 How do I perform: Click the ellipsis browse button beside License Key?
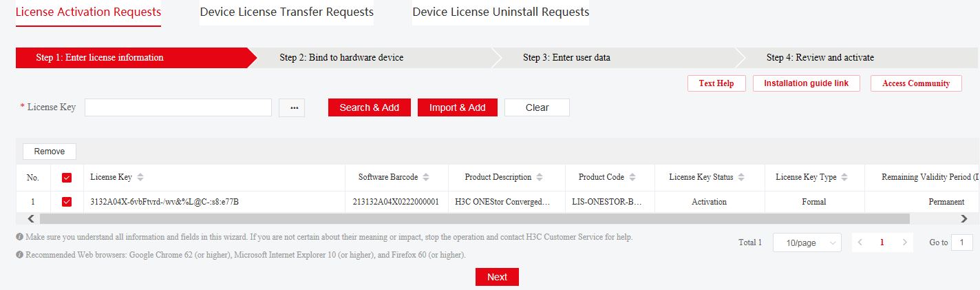pos(292,107)
